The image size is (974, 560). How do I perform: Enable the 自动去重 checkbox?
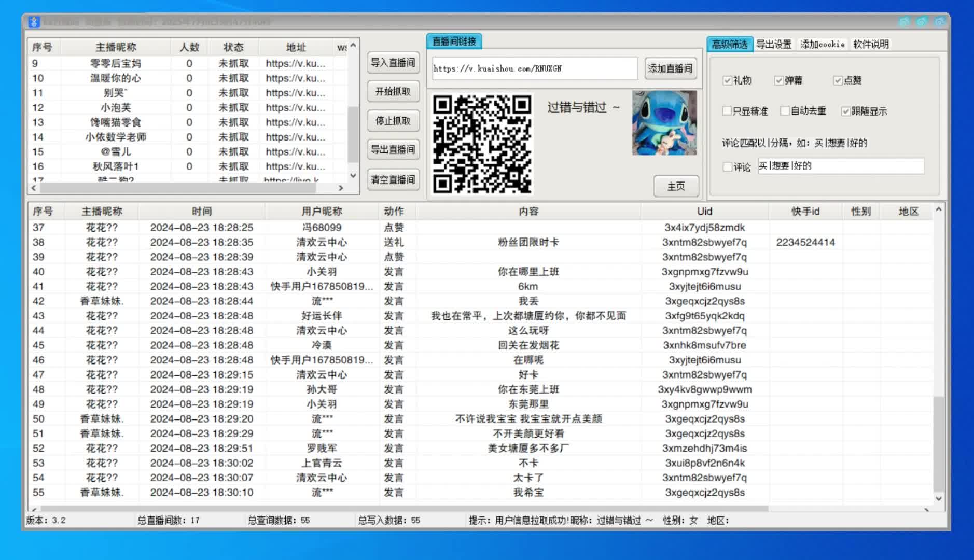[785, 111]
